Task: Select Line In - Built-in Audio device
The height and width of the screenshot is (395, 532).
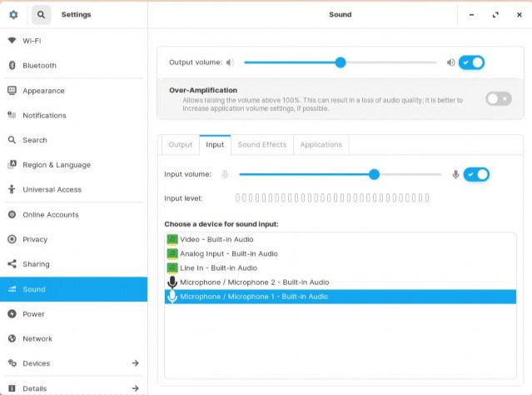Action: tap(218, 268)
